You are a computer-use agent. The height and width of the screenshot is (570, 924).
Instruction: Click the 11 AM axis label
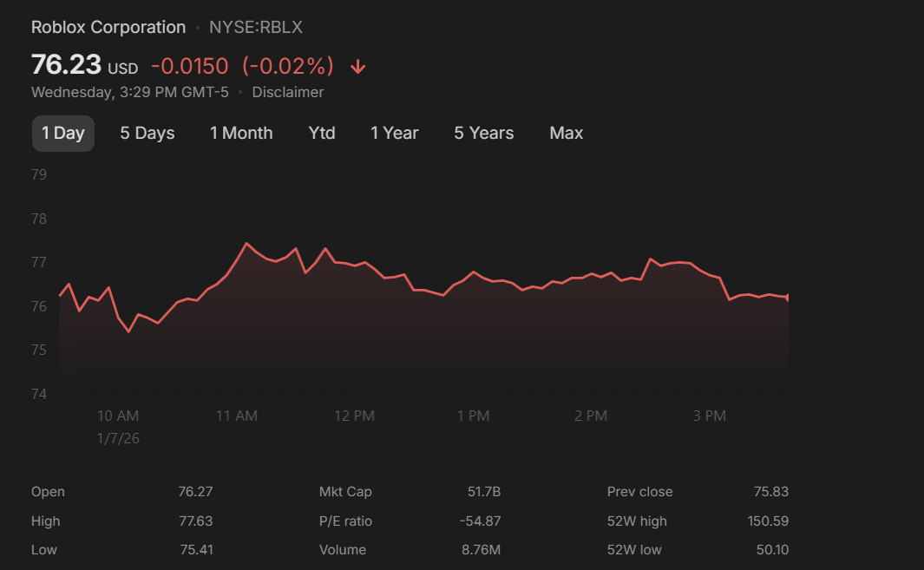tap(237, 416)
